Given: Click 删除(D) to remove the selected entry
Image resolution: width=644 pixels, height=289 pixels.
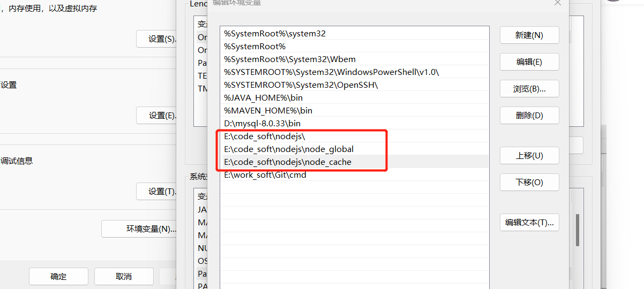Looking at the screenshot, I should 529,116.
